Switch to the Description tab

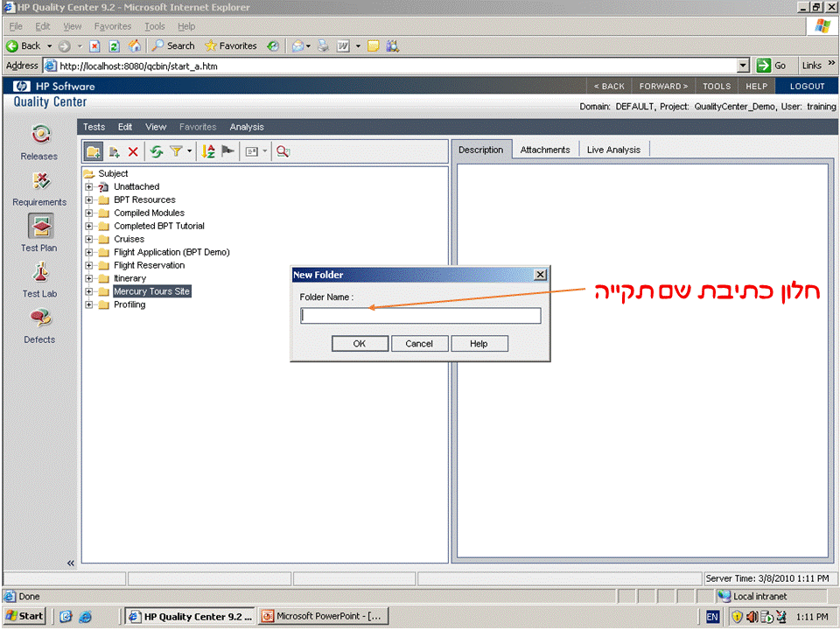click(480, 150)
